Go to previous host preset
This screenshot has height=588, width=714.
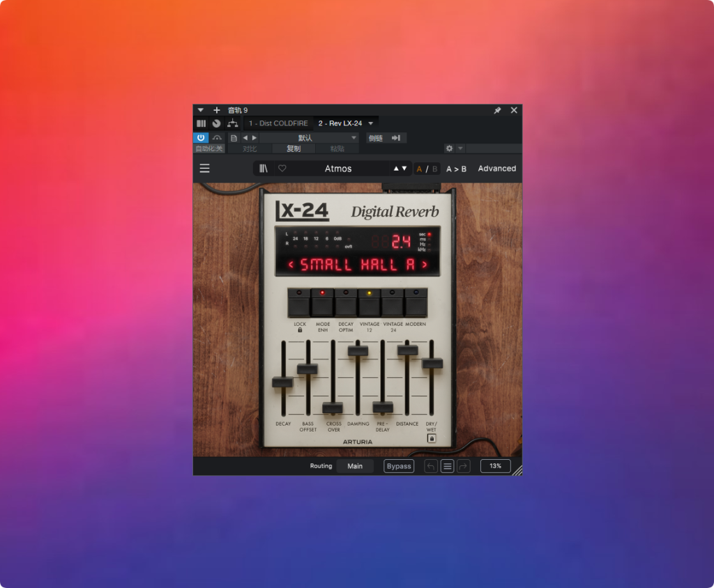click(x=245, y=138)
